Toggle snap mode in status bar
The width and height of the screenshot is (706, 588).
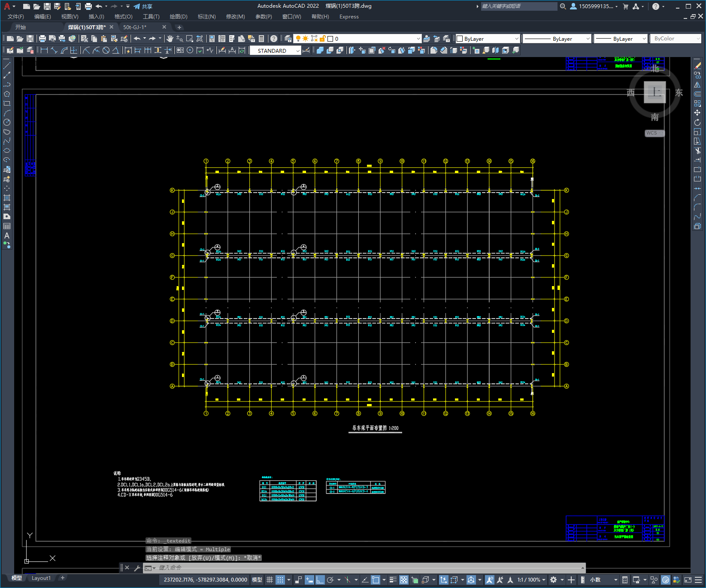tap(280, 580)
